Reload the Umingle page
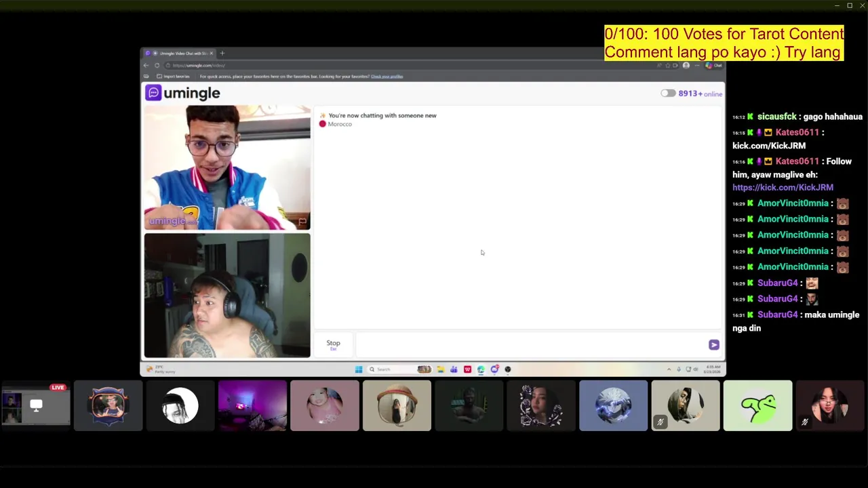Viewport: 868px width, 488px height. (x=157, y=65)
